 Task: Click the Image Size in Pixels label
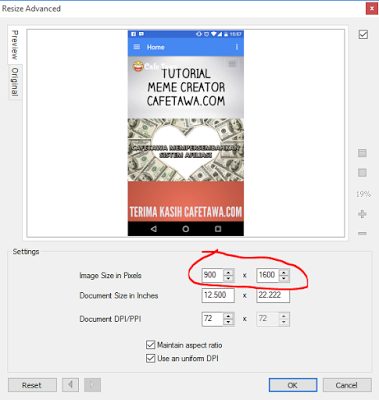110,275
